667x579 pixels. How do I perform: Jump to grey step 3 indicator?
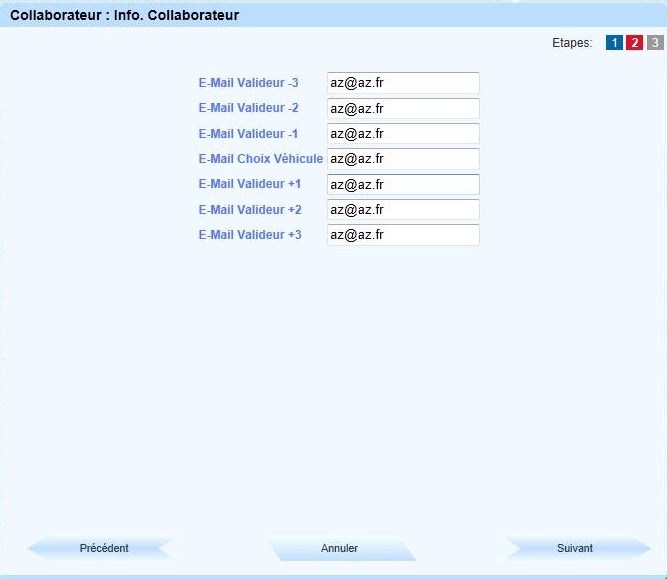(654, 43)
